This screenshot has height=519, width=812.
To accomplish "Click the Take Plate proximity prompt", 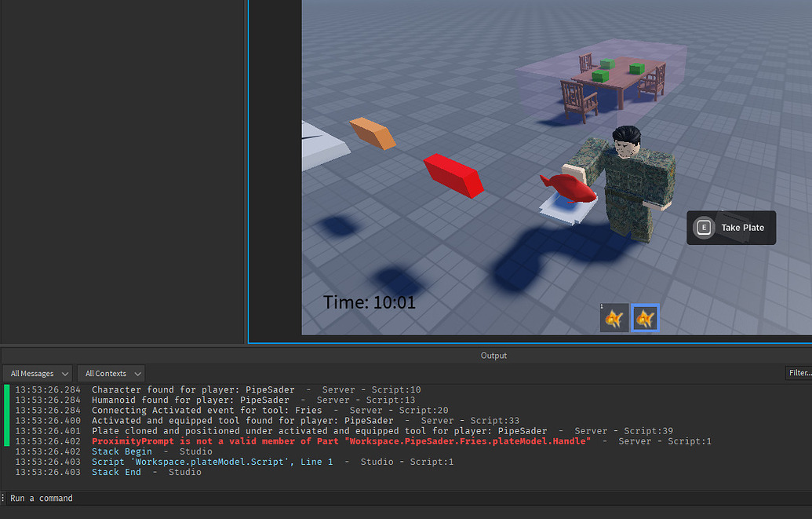I will (730, 227).
